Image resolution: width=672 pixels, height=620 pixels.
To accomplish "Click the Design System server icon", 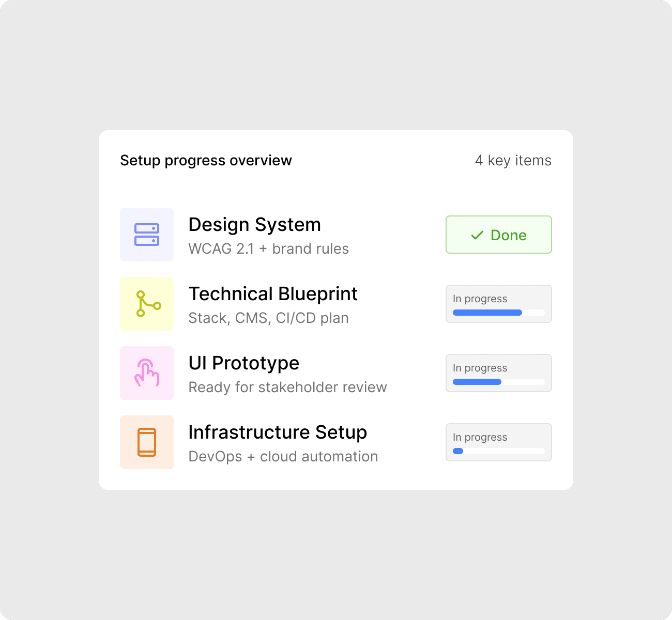I will tap(147, 235).
